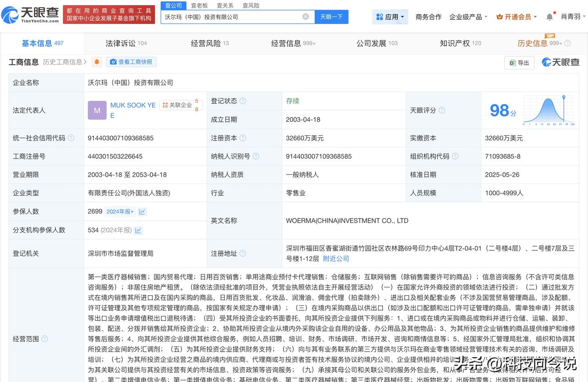
Task: Click the 核准日期 value 2025-05-26
Action: (x=502, y=174)
